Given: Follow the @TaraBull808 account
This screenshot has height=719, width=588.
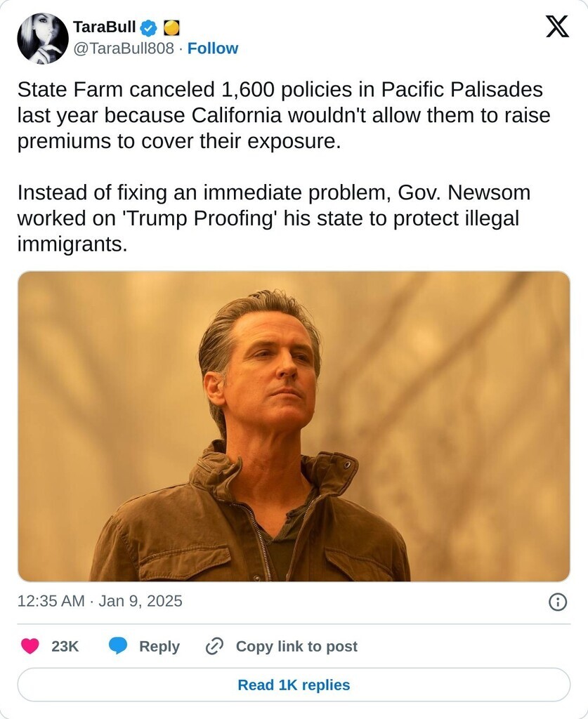Looking at the screenshot, I should 213,48.
